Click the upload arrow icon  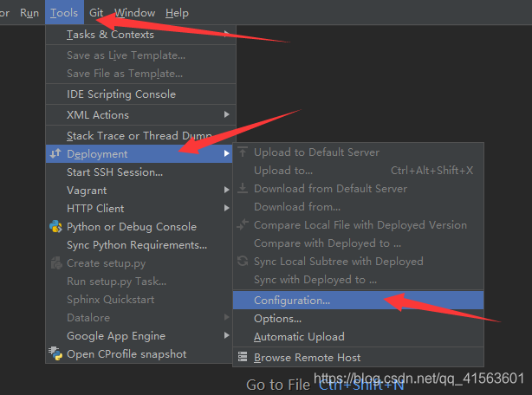(243, 152)
